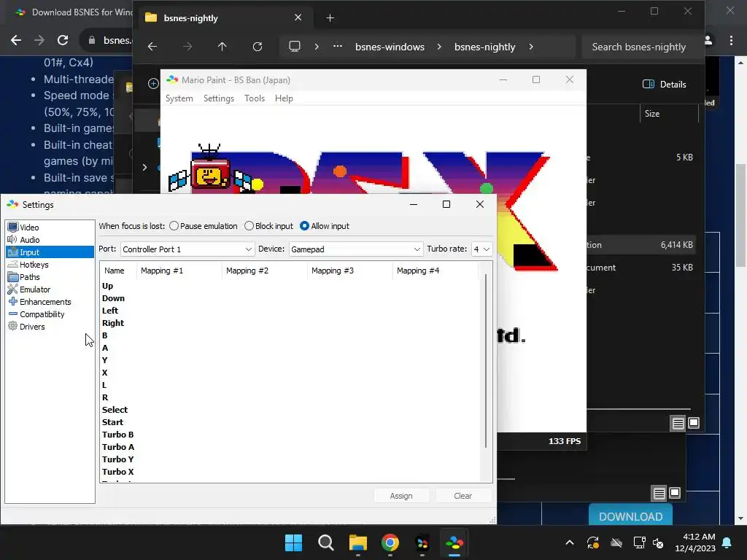Click the Clear button
The width and height of the screenshot is (747, 560).
tap(462, 496)
